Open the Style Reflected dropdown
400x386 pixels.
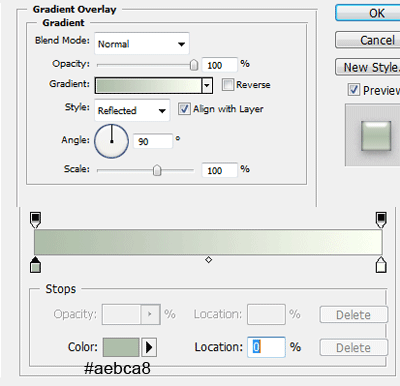pyautogui.click(x=132, y=110)
